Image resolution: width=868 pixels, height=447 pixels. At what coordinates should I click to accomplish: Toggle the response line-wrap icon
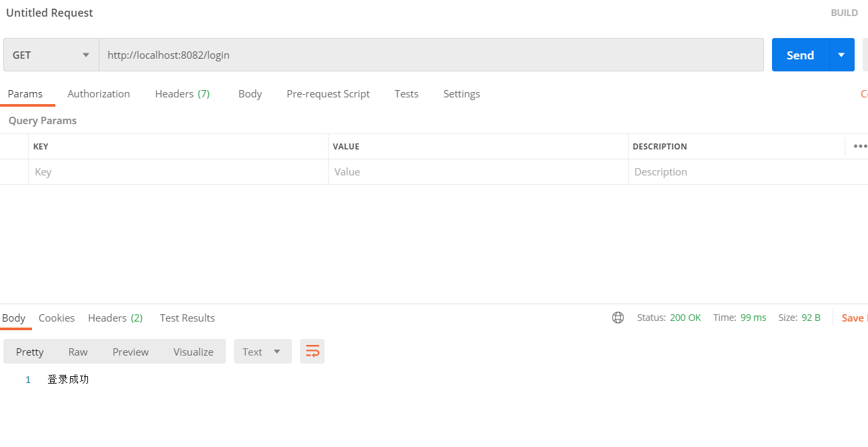point(312,352)
